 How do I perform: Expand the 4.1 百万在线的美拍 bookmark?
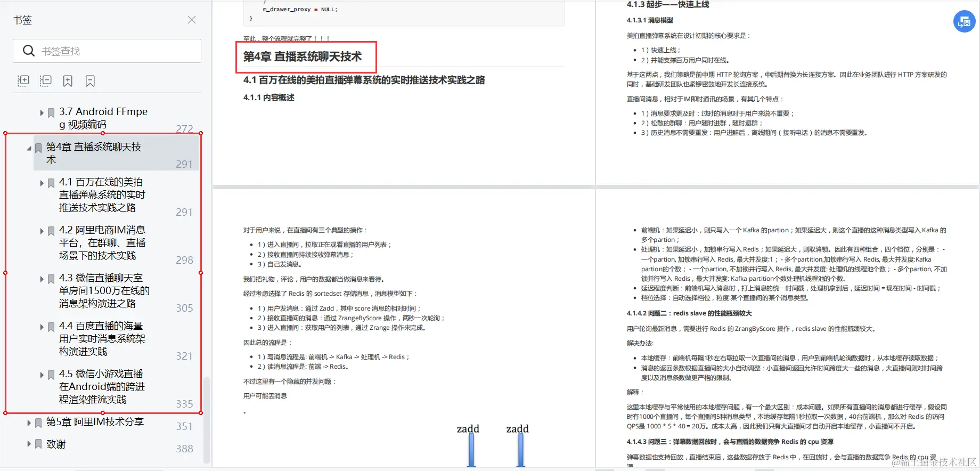[42, 183]
